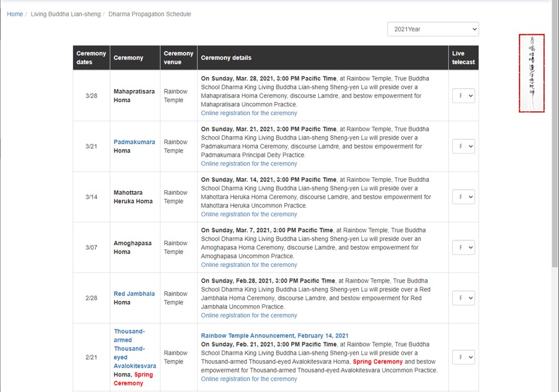The height and width of the screenshot is (392, 559).
Task: Open Rainbow Temple Announcement February 14 link
Action: pyautogui.click(x=274, y=336)
